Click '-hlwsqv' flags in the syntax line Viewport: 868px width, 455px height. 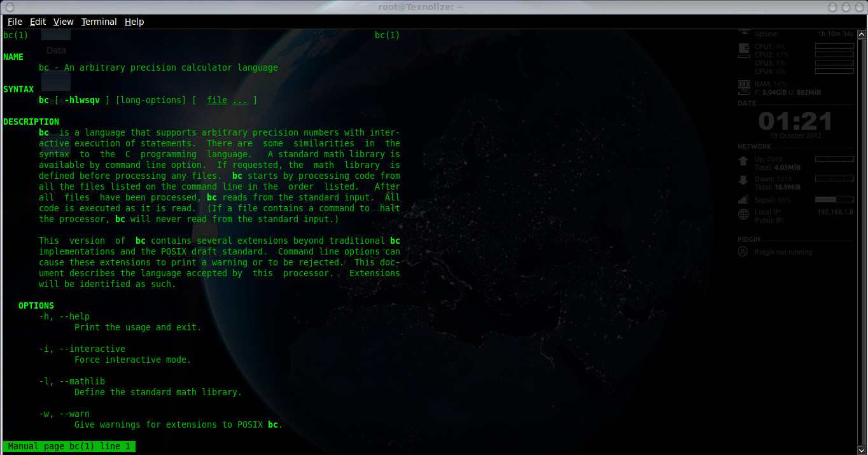tap(82, 101)
